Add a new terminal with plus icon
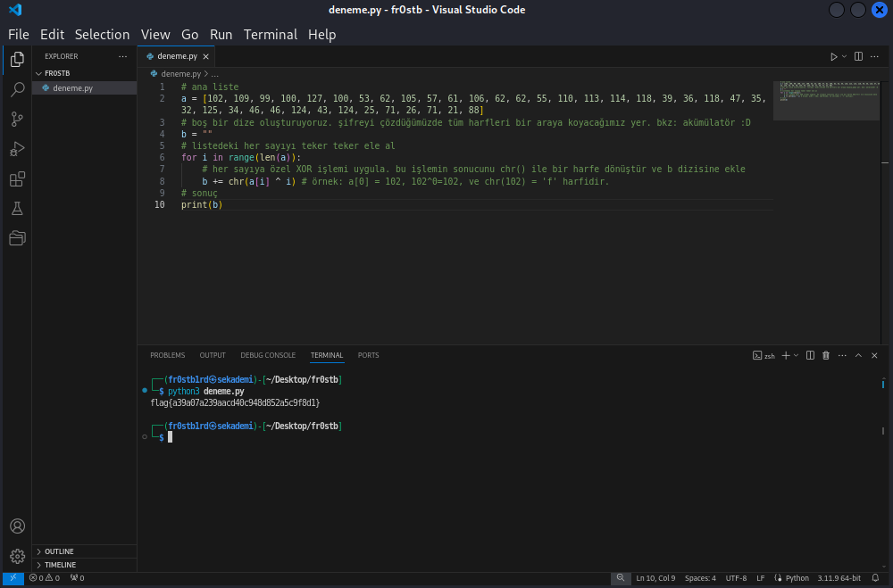 coord(786,355)
